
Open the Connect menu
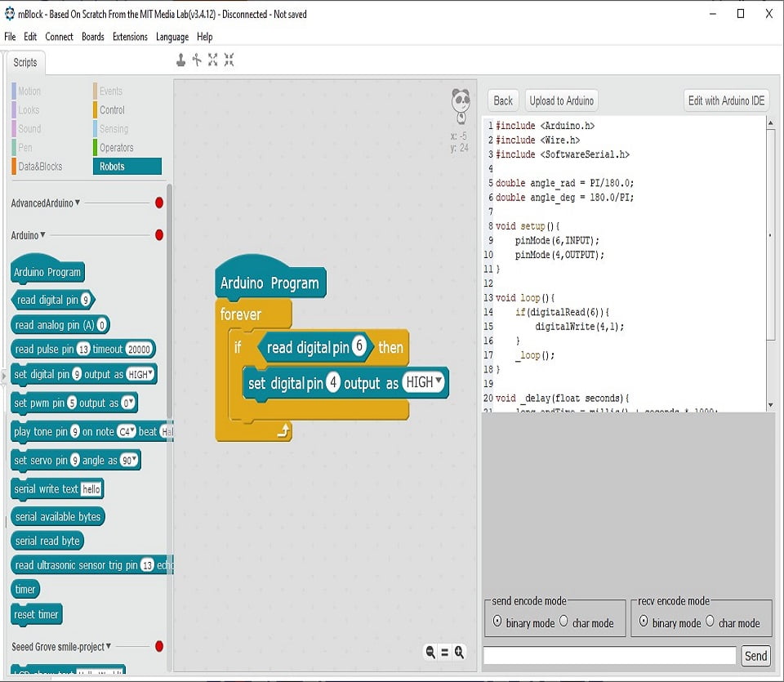pyautogui.click(x=59, y=37)
